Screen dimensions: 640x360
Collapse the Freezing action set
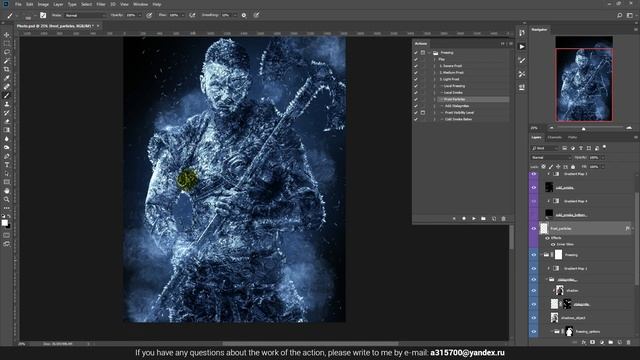click(429, 53)
